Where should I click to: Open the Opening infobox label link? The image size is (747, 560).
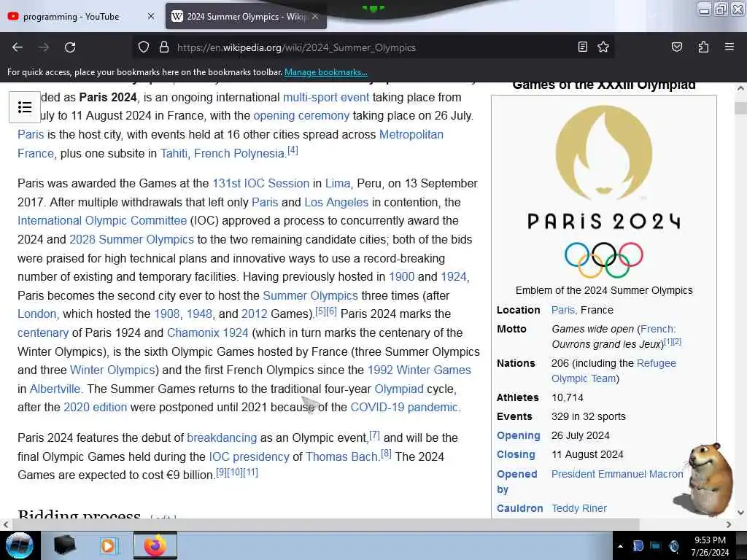pyautogui.click(x=519, y=436)
